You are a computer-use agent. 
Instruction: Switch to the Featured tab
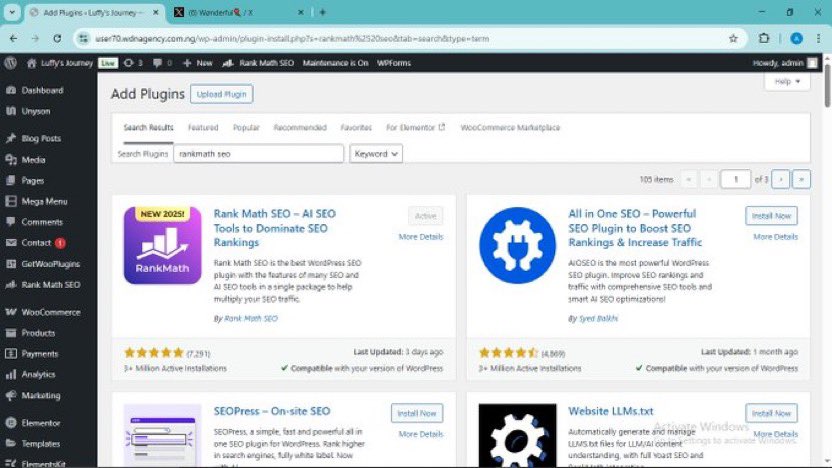pos(203,127)
